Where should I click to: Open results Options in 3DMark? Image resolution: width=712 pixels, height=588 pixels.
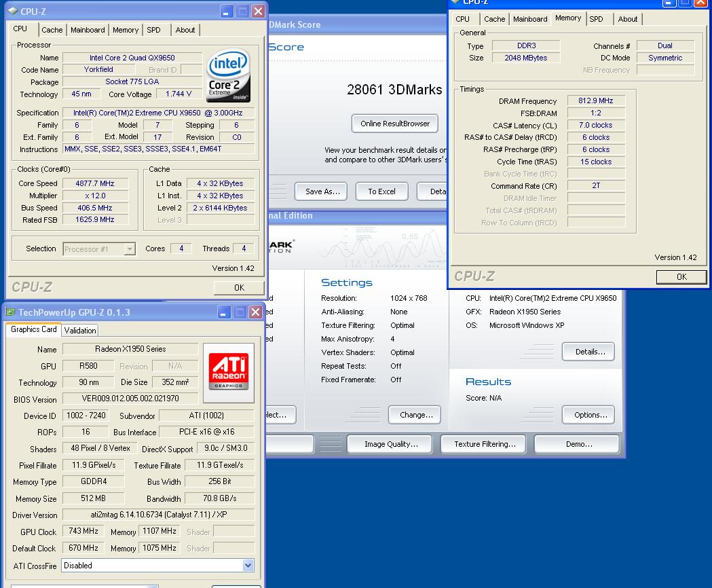(588, 415)
